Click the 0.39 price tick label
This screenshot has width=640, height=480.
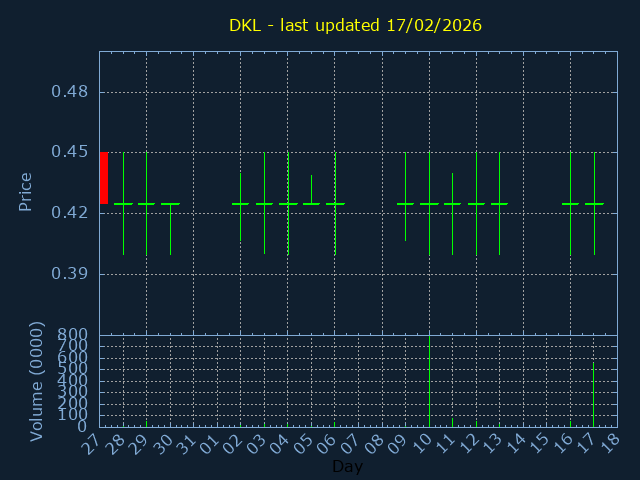(x=70, y=274)
